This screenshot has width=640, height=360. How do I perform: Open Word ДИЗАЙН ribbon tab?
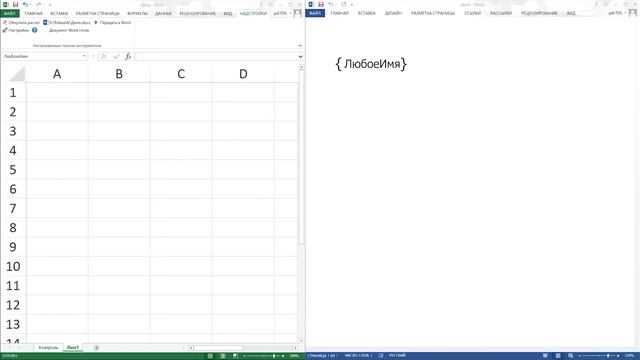pos(393,13)
